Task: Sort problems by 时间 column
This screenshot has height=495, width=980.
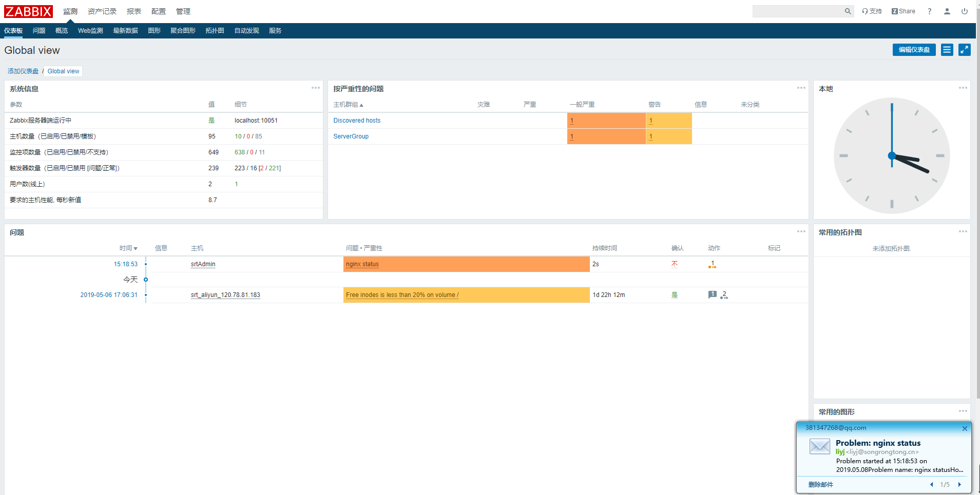Action: point(128,248)
